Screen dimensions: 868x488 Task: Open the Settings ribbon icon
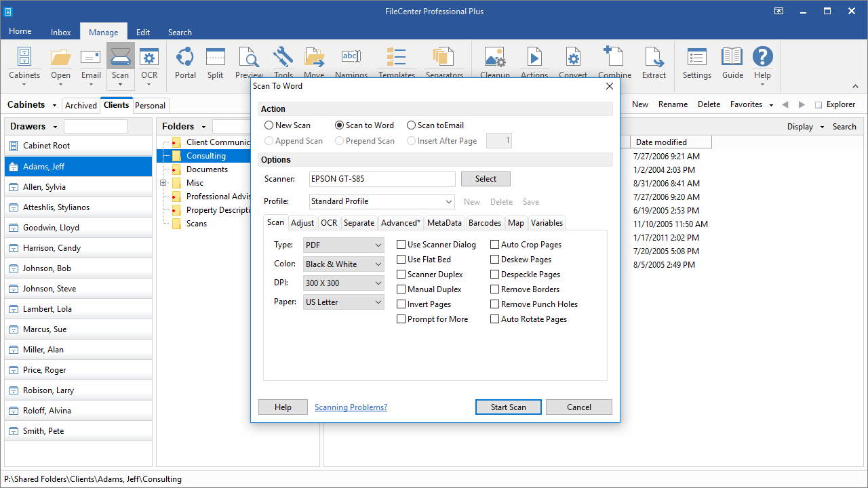coord(697,63)
